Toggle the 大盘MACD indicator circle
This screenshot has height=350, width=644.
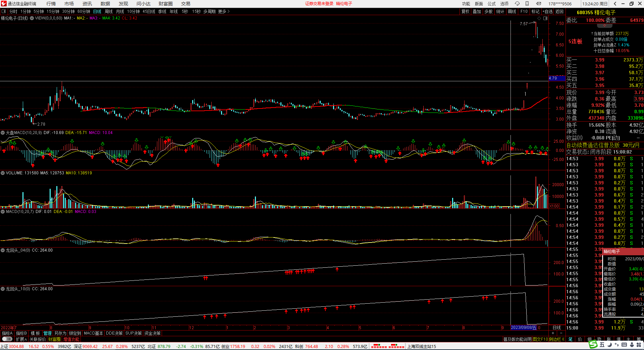coord(3,133)
